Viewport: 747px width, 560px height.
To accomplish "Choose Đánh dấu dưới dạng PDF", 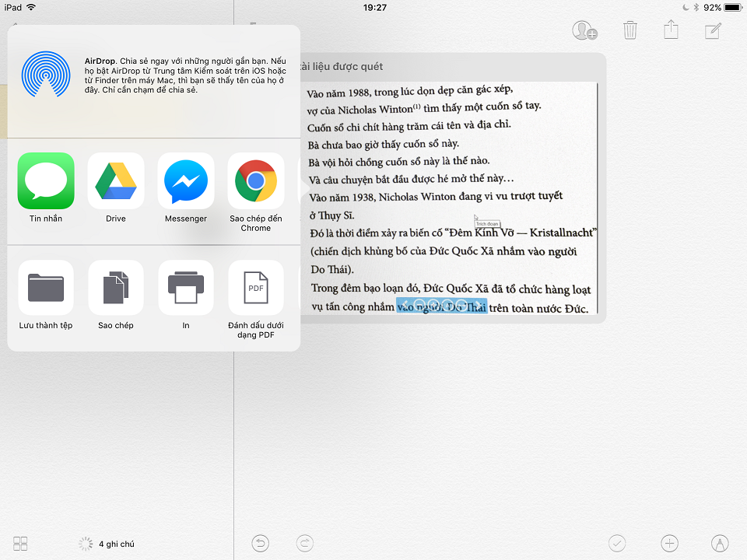I will [255, 287].
